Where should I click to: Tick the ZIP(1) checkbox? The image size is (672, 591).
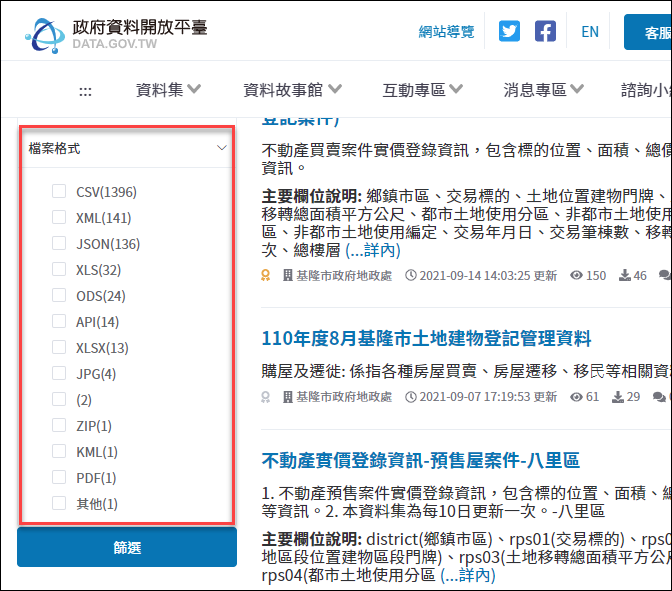coord(59,425)
